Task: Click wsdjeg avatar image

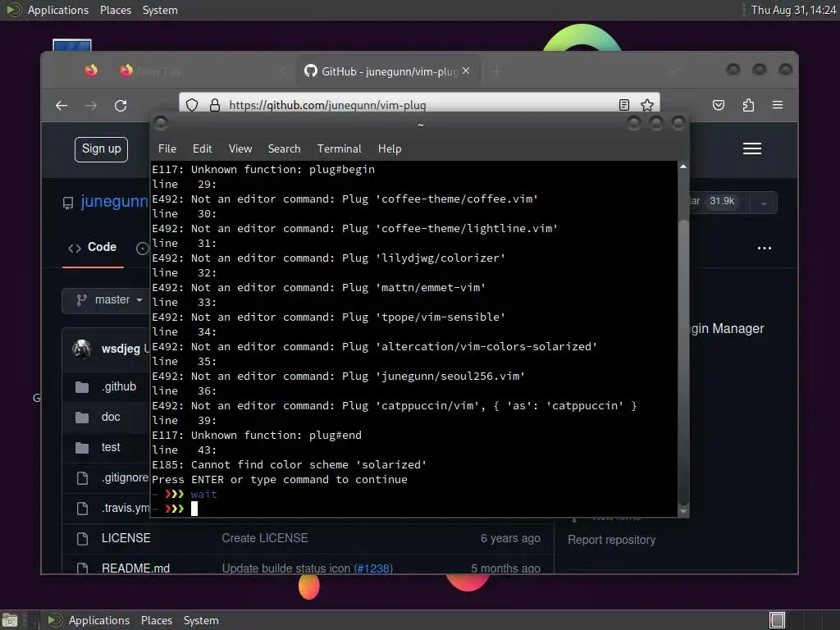Action: (x=82, y=349)
